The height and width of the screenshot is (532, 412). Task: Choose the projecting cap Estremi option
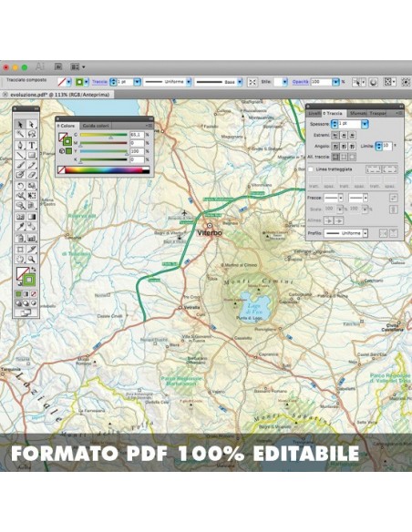point(352,136)
